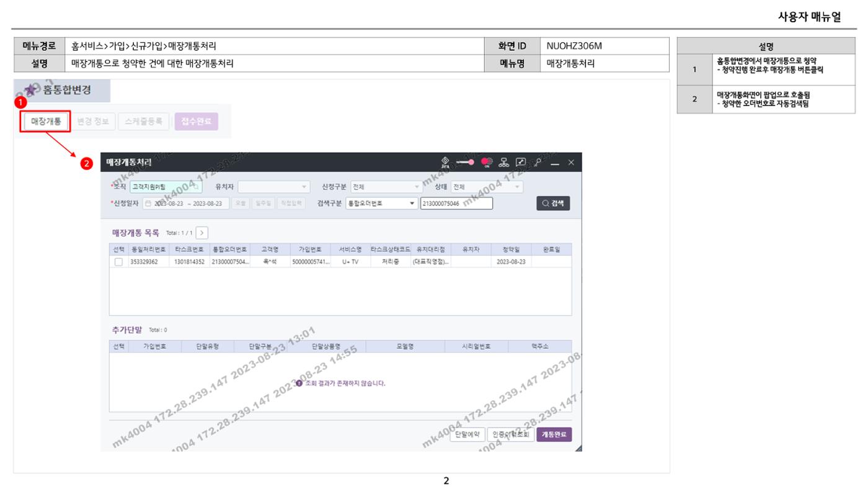Click the search icon inside 조직 field
Screen dimensions: 868x489
(x=196, y=187)
